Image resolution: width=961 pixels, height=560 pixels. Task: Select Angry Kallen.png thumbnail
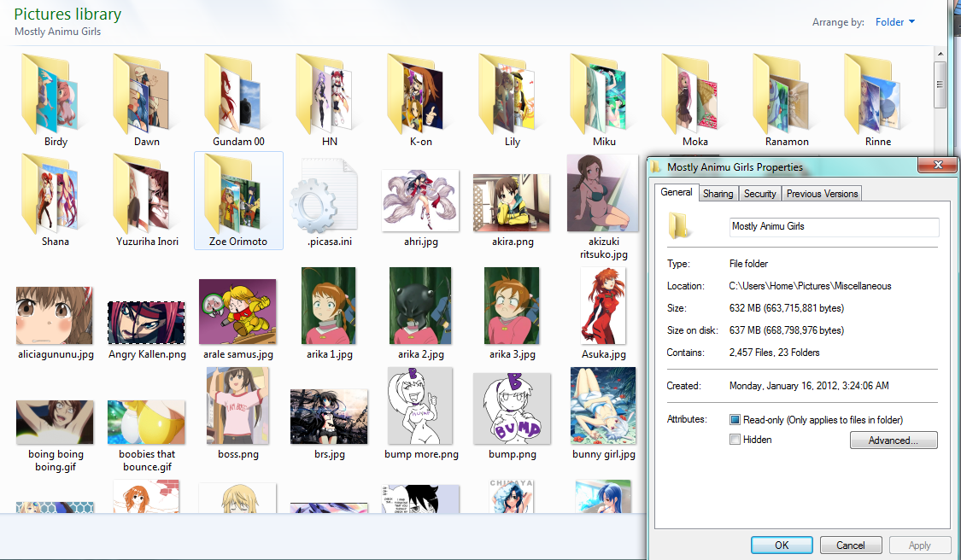coord(146,323)
